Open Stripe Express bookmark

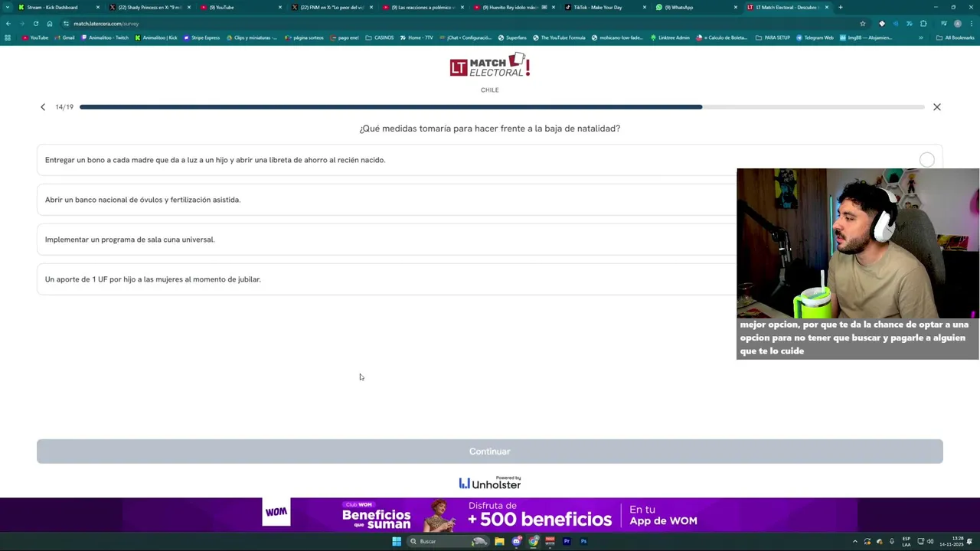click(x=201, y=37)
